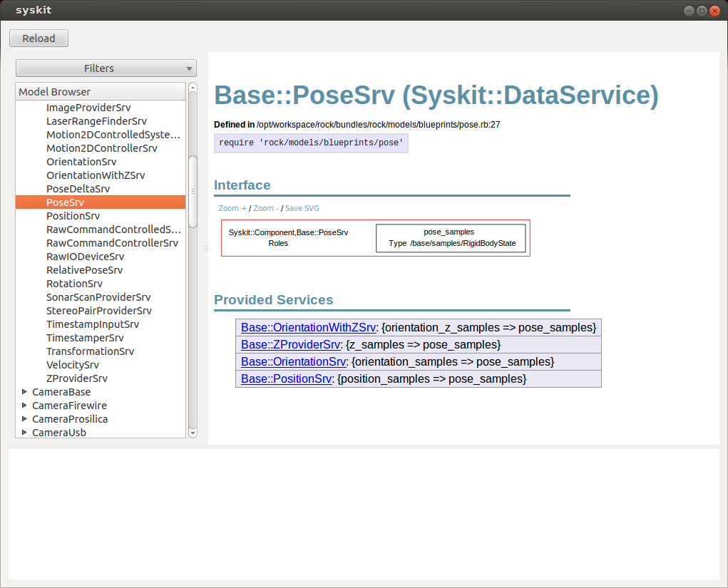Viewport: 728px width, 588px height.
Task: Click the model browser scrollbar down arrow
Action: (193, 433)
